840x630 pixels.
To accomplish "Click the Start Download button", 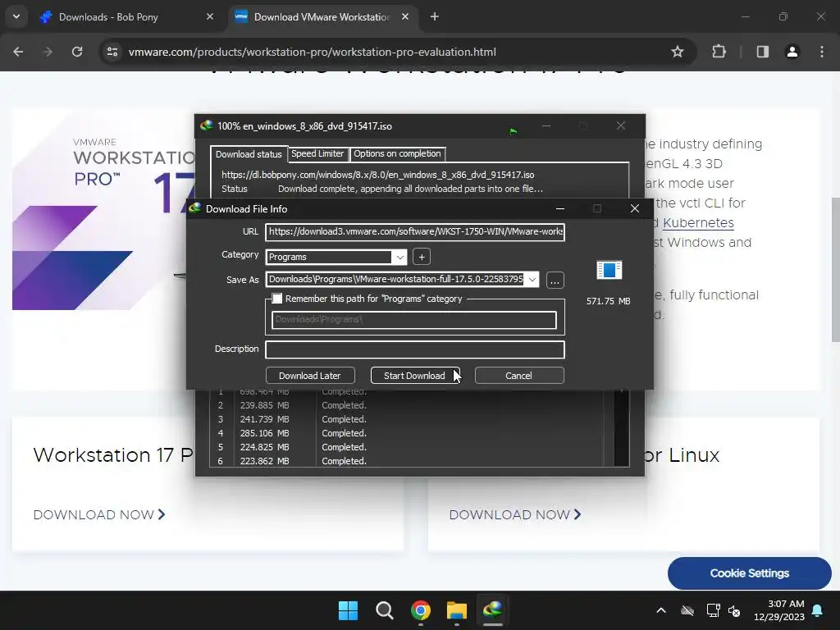I will [414, 376].
